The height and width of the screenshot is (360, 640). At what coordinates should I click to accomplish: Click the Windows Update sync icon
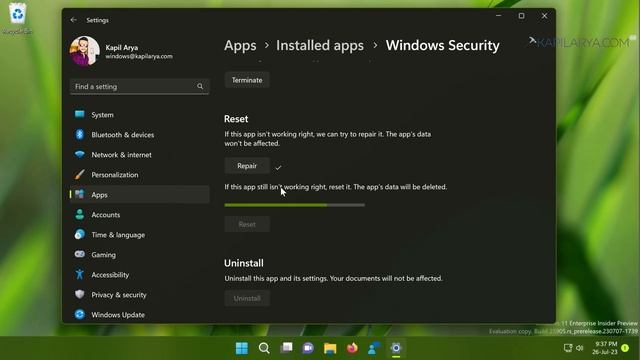click(x=80, y=314)
